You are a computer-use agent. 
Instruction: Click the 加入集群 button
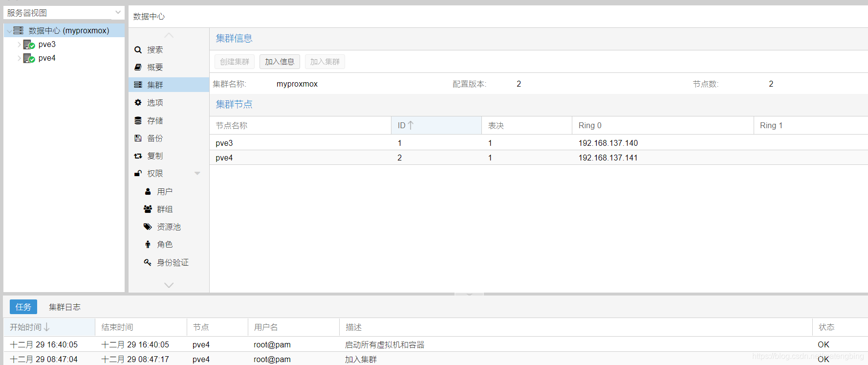[325, 62]
